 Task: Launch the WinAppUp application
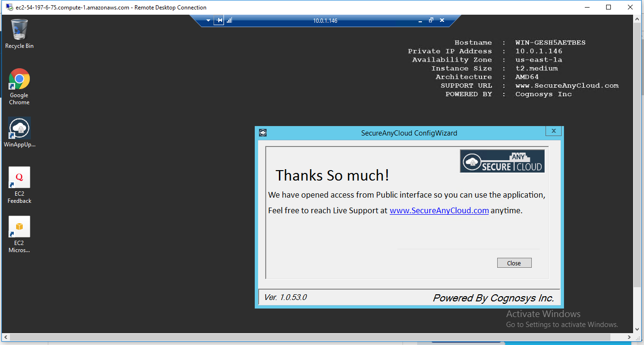[19, 128]
